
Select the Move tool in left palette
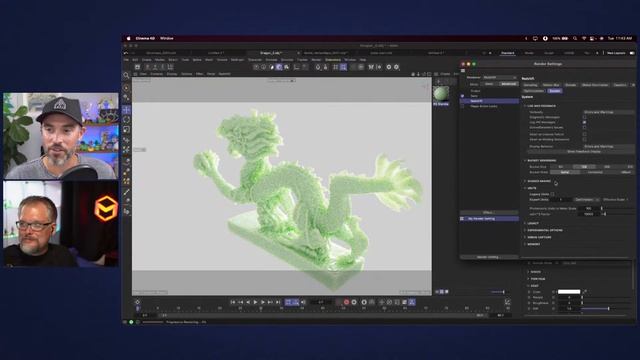pyautogui.click(x=127, y=110)
